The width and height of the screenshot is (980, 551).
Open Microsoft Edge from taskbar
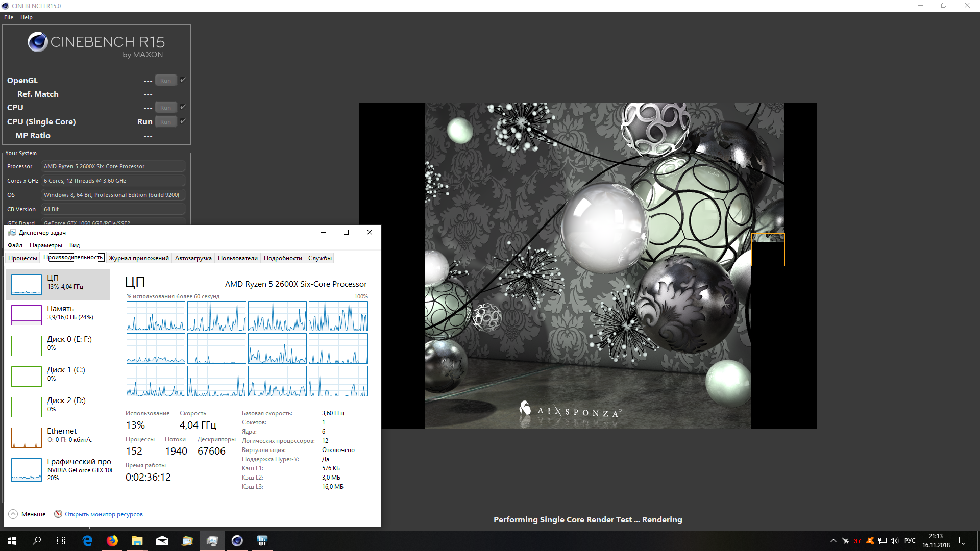click(x=87, y=541)
